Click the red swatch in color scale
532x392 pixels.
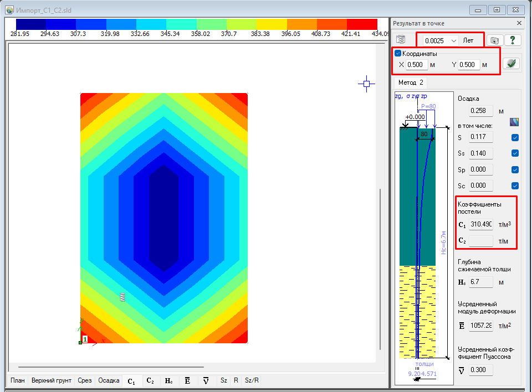click(x=361, y=24)
